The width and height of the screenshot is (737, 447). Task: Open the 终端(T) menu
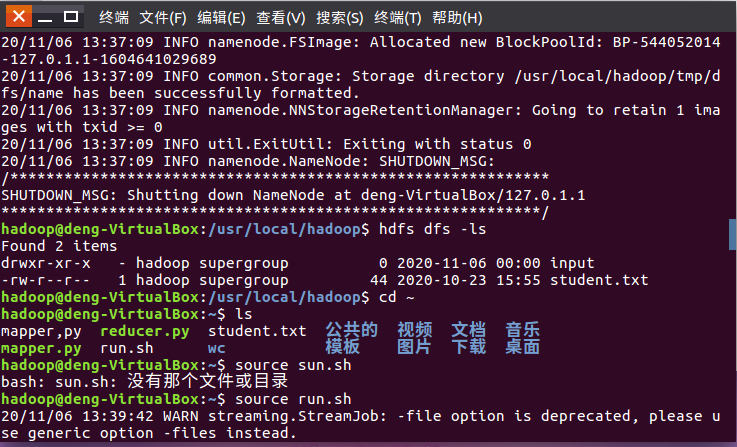[398, 18]
